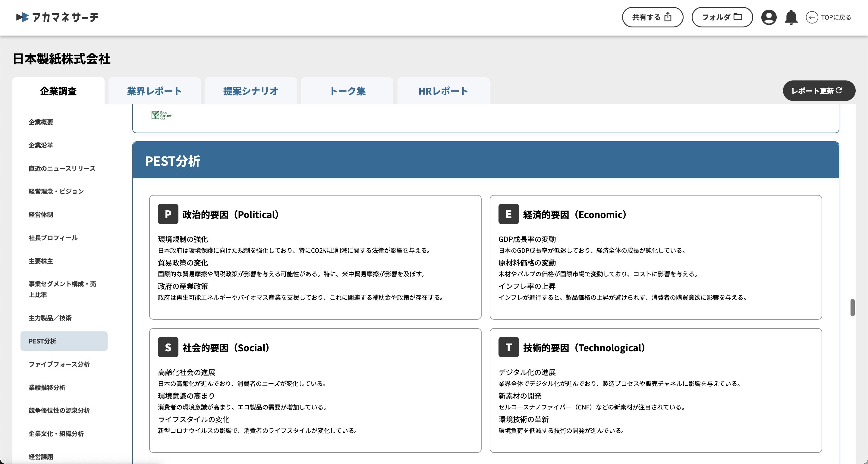The height and width of the screenshot is (464, 868).
Task: Open 競争優位性の源泉分析 sidebar item
Action: [x=59, y=410]
